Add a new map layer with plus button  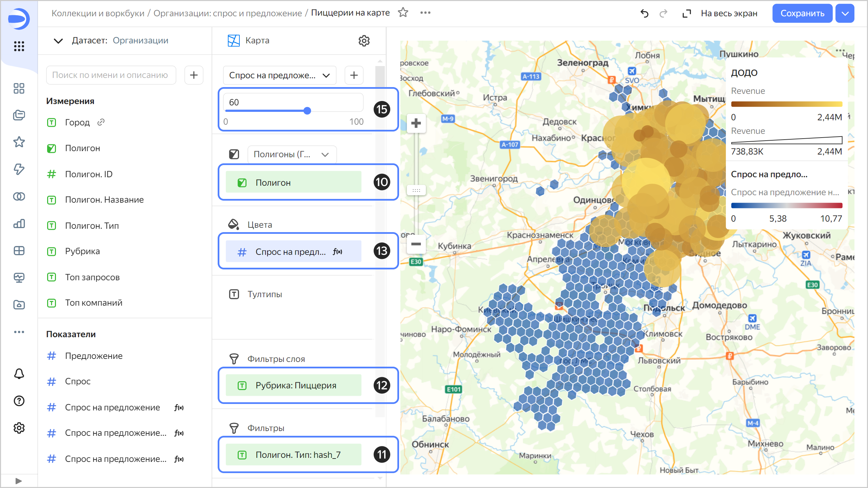tap(354, 75)
